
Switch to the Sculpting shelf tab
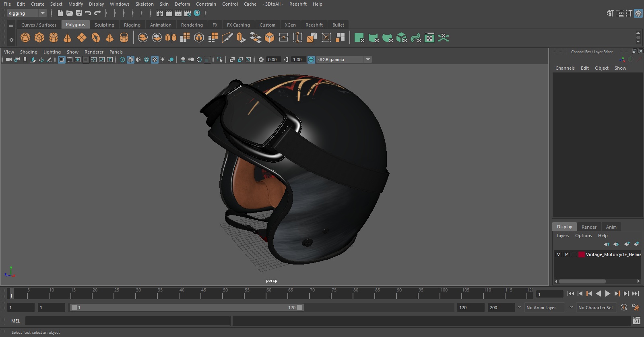[104, 25]
